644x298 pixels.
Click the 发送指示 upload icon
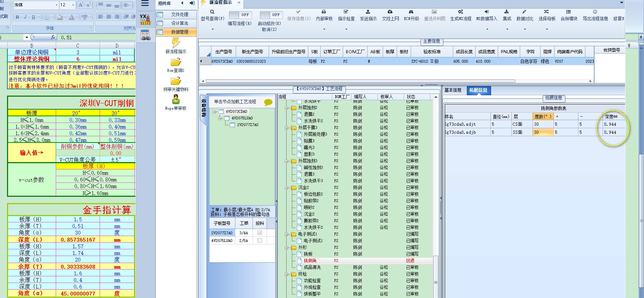click(368, 12)
